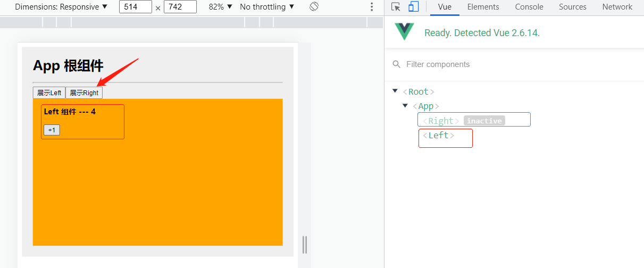Click the rotate device icon
This screenshot has height=268, width=644.
coord(314,7)
